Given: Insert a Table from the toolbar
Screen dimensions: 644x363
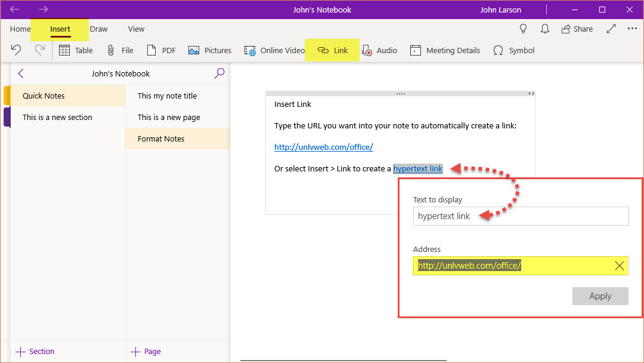Looking at the screenshot, I should tap(75, 51).
